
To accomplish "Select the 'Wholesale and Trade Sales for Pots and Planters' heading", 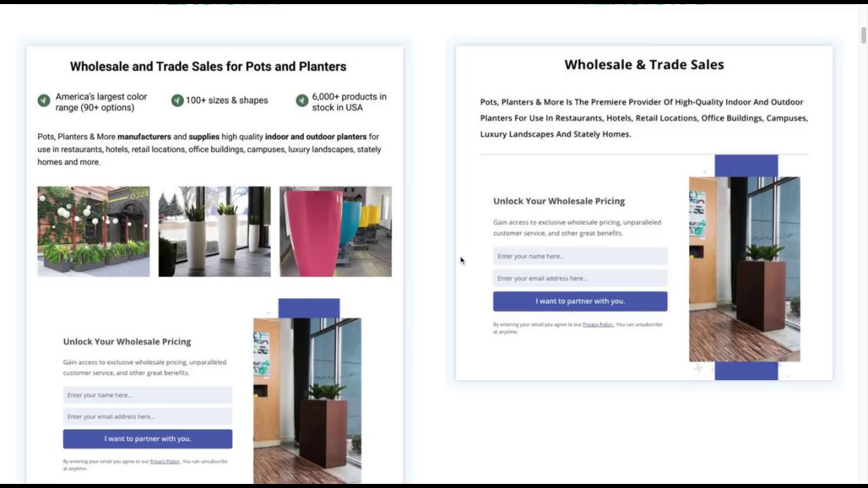I will tap(208, 66).
